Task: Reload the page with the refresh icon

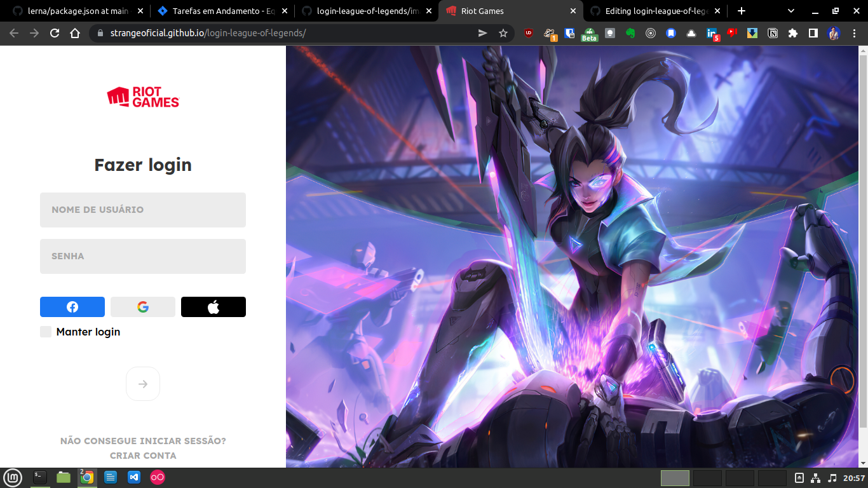Action: pos(55,33)
